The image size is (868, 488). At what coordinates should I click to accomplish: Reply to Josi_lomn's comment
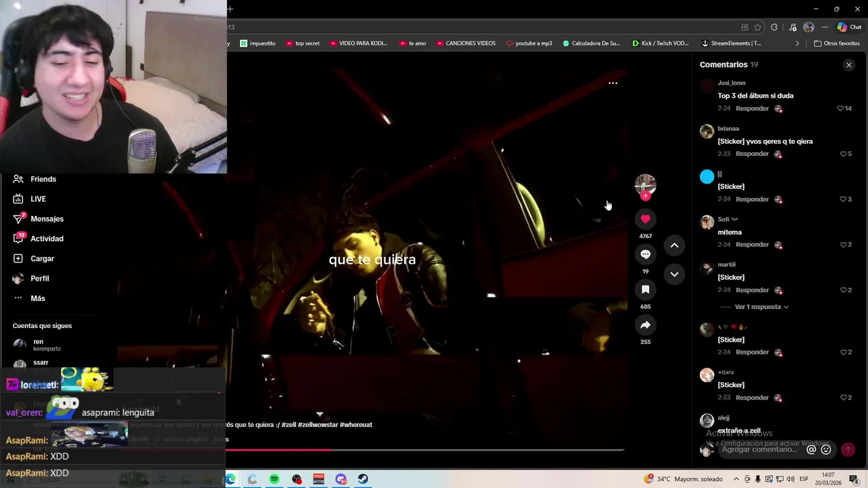[x=752, y=108]
